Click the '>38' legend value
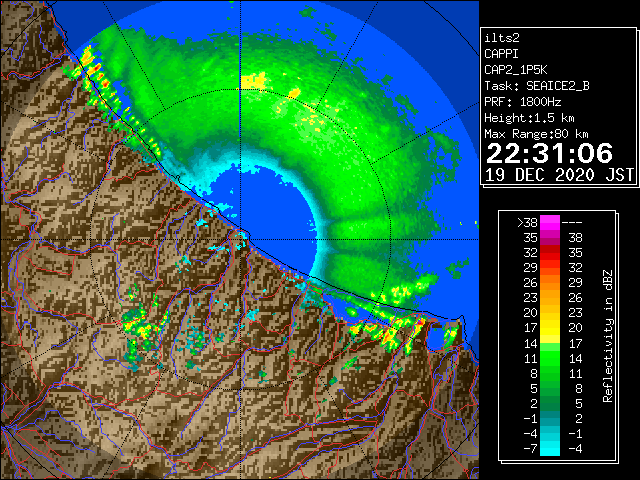 (527, 223)
